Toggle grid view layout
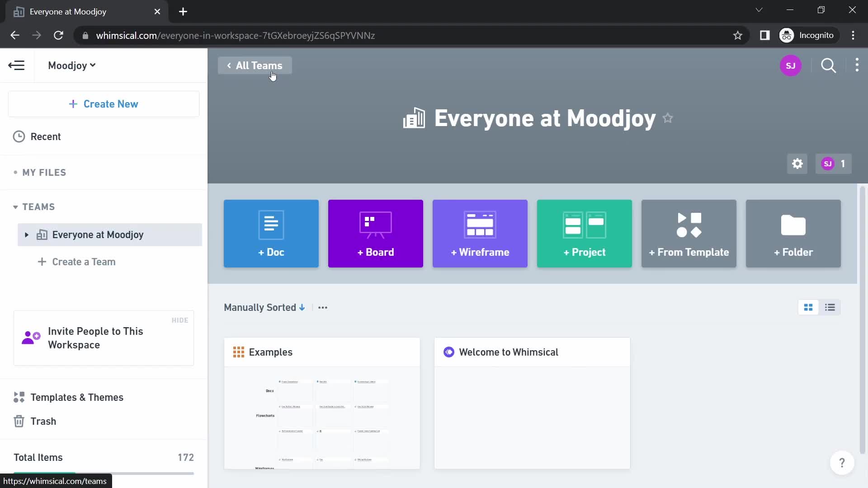 tap(808, 307)
